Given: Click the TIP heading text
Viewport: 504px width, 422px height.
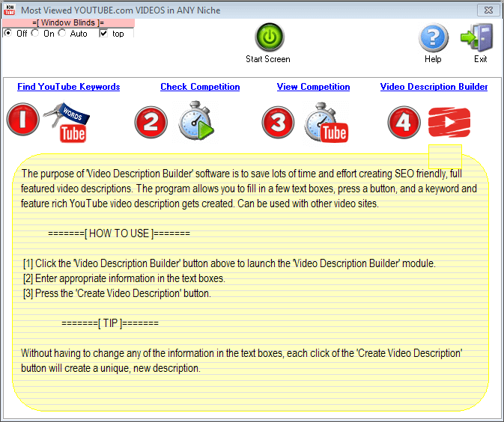Looking at the screenshot, I should tap(110, 323).
